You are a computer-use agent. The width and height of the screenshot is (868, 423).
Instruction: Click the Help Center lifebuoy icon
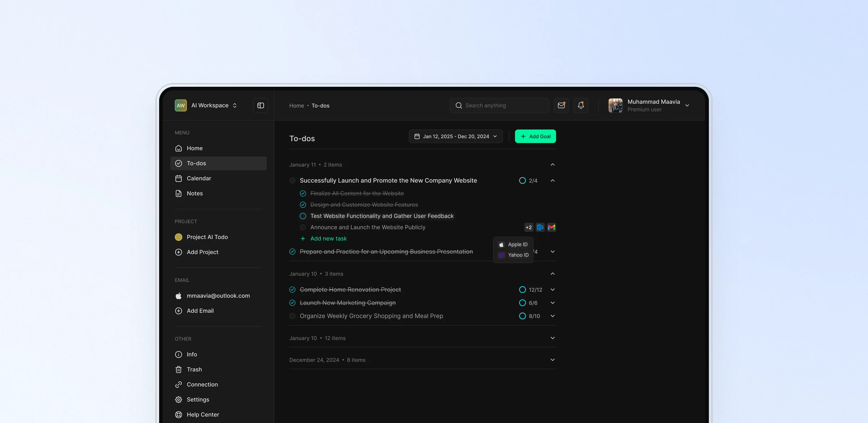[178, 415]
